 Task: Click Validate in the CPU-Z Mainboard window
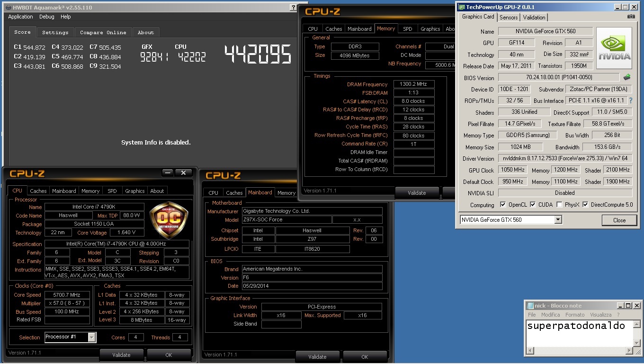click(x=317, y=357)
